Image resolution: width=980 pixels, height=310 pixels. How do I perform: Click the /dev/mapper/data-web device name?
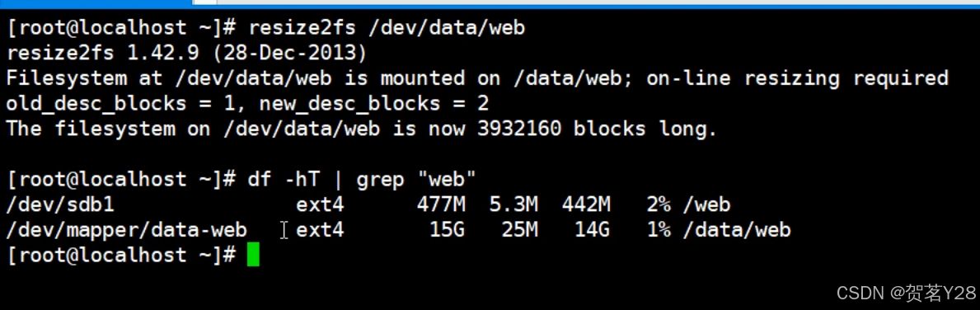click(x=126, y=230)
